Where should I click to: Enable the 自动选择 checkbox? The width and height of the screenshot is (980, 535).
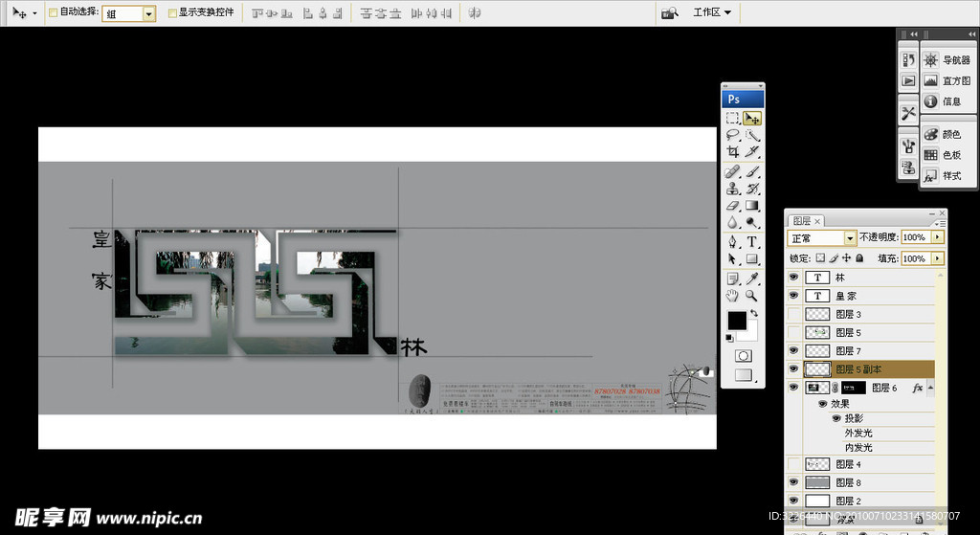[x=53, y=13]
